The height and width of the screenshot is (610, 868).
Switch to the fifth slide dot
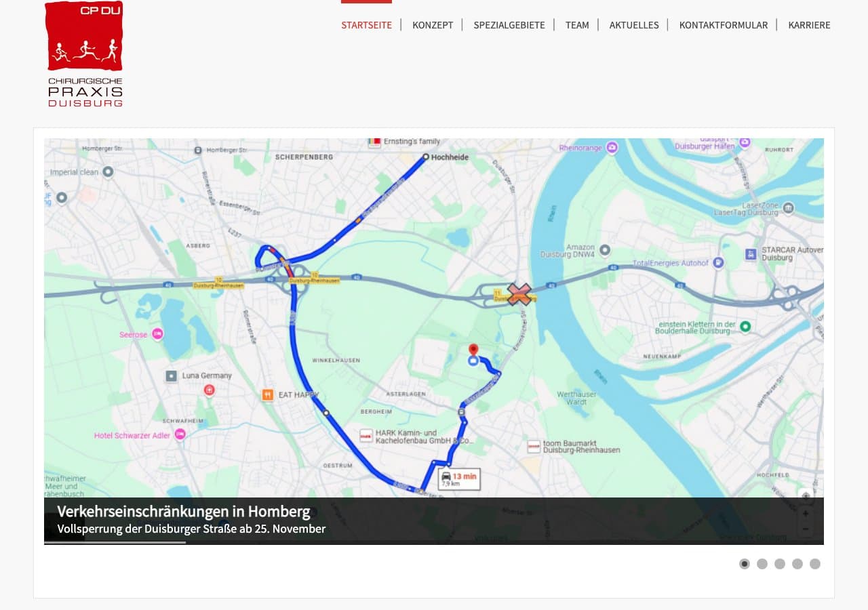815,564
